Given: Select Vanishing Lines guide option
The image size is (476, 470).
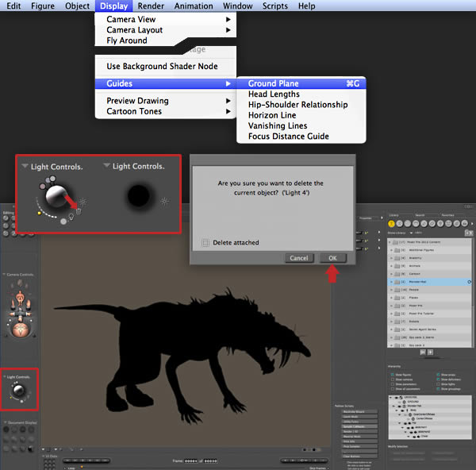Looking at the screenshot, I should tap(278, 125).
